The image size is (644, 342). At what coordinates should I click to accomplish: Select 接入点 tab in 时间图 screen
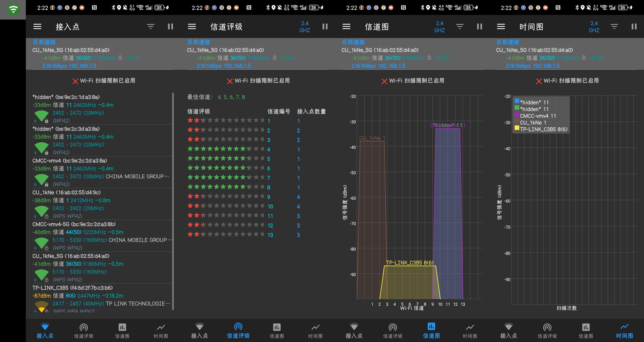click(x=509, y=331)
